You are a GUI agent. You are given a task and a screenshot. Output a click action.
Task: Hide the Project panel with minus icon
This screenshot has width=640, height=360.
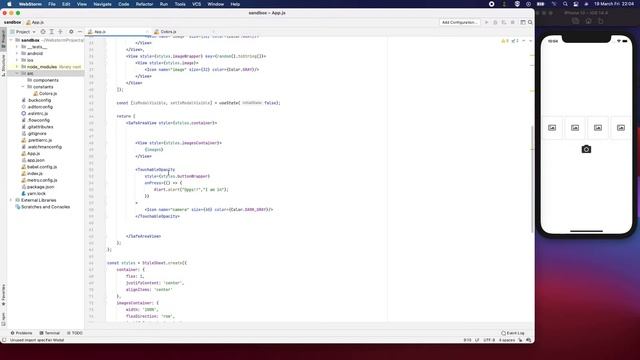coord(80,31)
